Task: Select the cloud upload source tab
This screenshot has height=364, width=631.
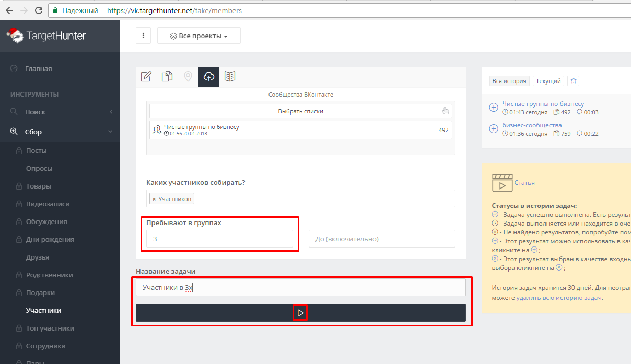Action: [x=209, y=77]
